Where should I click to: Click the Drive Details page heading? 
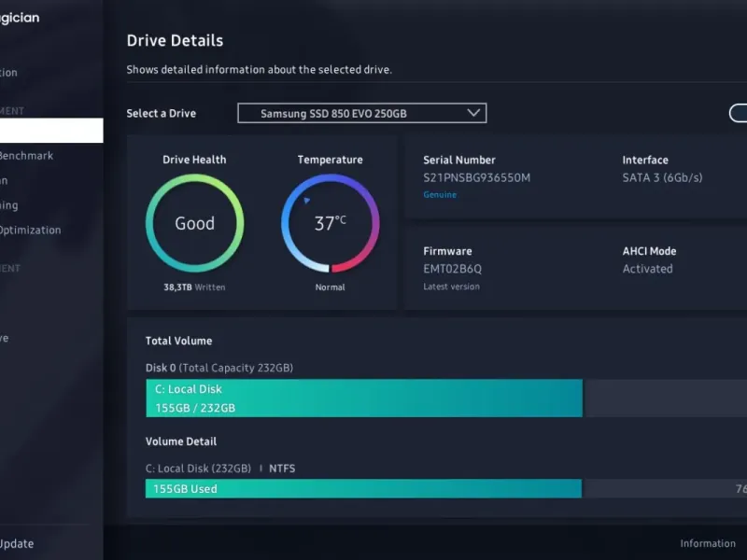click(175, 40)
